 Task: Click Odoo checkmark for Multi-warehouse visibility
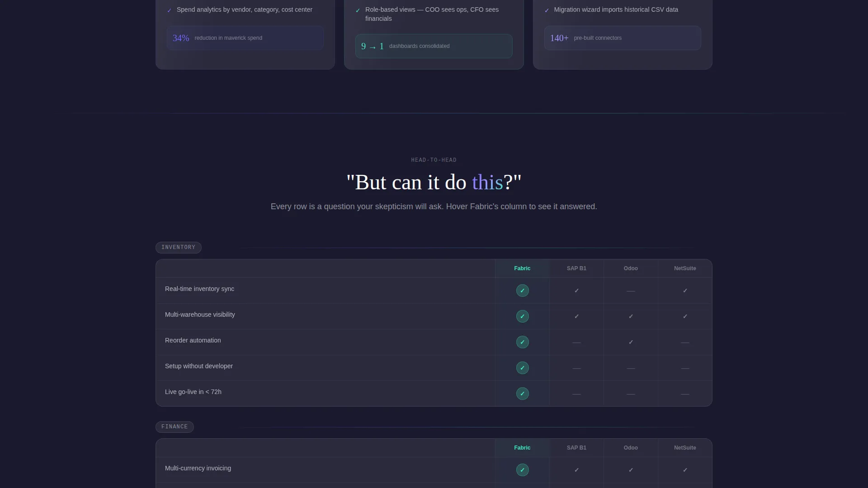click(631, 316)
